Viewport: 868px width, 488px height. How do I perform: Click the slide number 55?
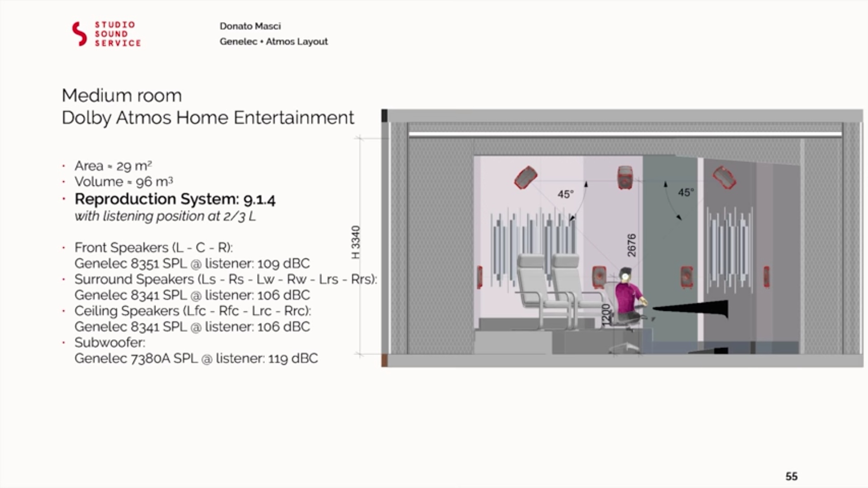pyautogui.click(x=791, y=476)
